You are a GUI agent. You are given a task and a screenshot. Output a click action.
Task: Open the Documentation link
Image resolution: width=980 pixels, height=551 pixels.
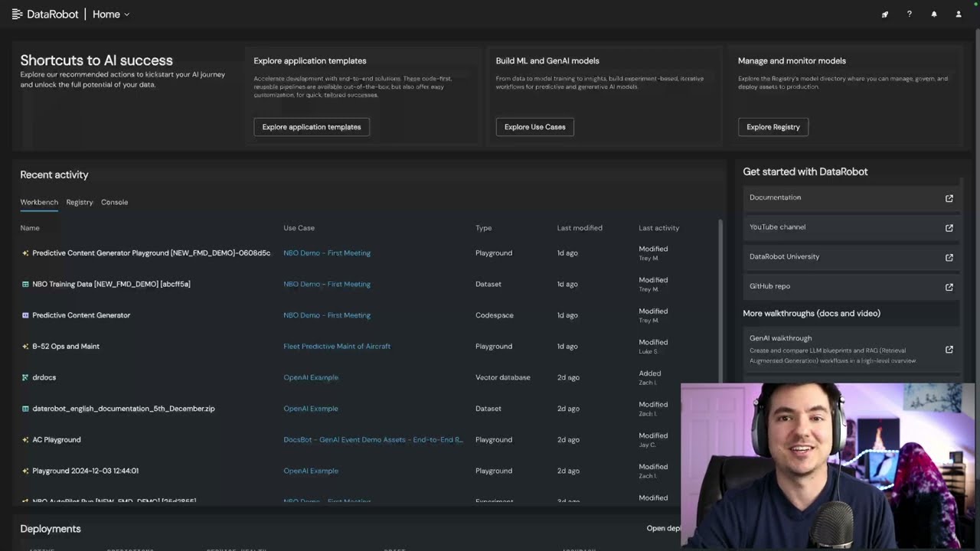[x=851, y=197]
